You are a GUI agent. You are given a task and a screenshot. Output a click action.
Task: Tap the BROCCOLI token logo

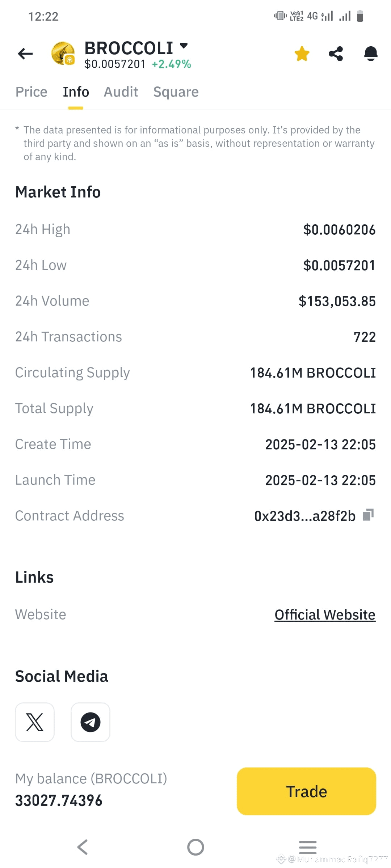tap(62, 54)
